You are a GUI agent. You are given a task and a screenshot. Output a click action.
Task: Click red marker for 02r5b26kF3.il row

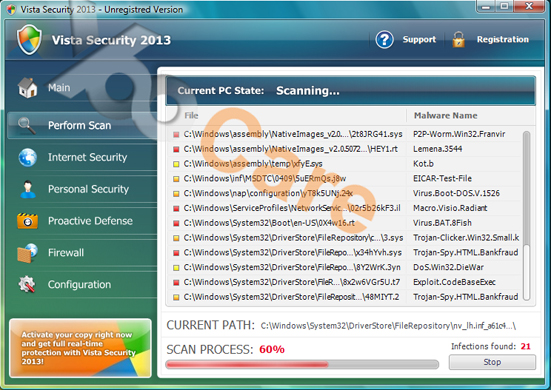point(176,208)
